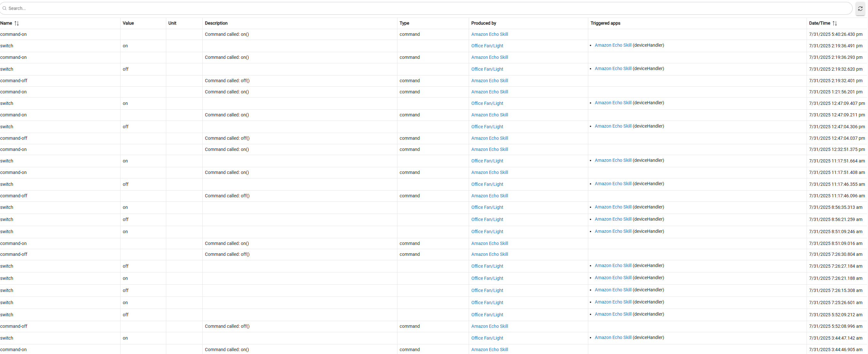Image resolution: width=868 pixels, height=354 pixels.
Task: Click the Produced by column header
Action: pyautogui.click(x=483, y=23)
